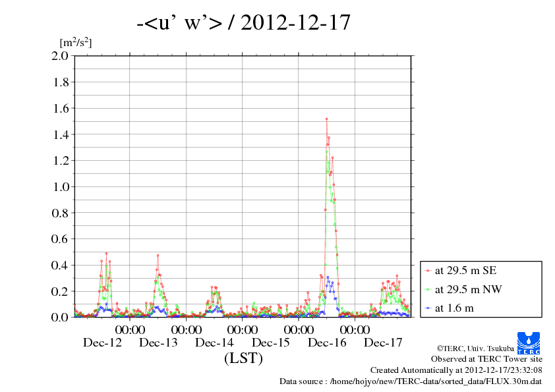Click the red legend marker for SE

pyautogui.click(x=428, y=271)
